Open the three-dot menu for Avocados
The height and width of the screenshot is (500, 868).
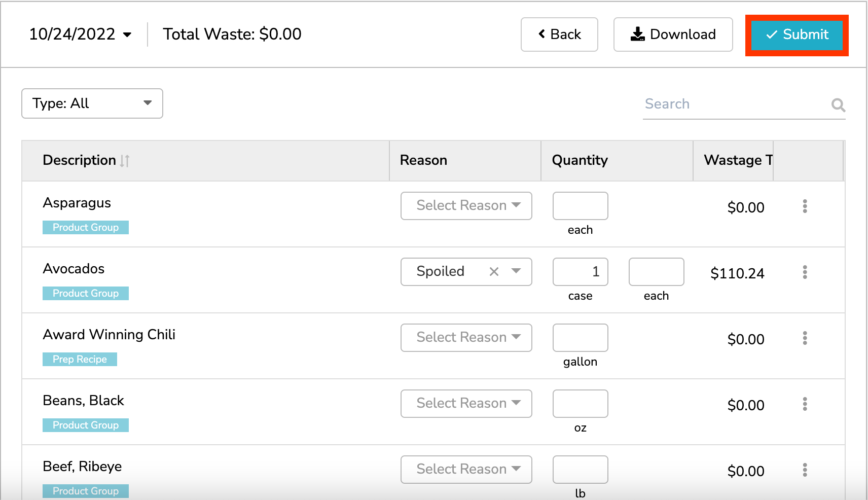coord(805,273)
